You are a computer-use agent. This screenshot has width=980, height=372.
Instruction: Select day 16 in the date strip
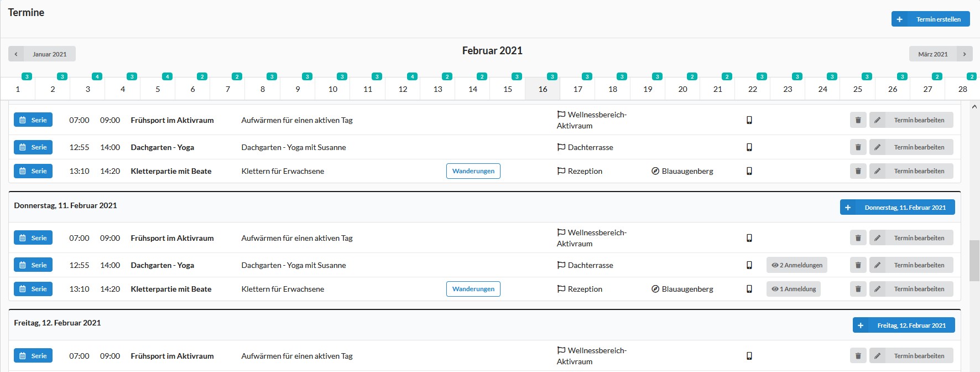[543, 89]
